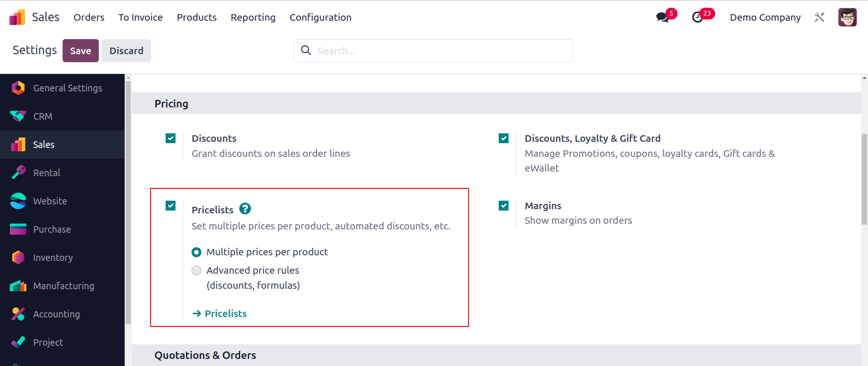
Task: Open the Sales app home icon
Action: click(17, 17)
